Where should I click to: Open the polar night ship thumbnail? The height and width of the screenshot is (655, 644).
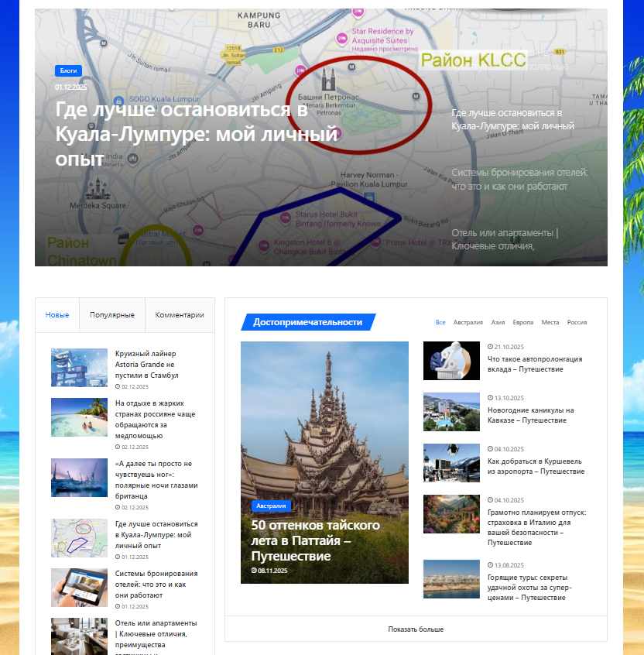click(x=80, y=478)
